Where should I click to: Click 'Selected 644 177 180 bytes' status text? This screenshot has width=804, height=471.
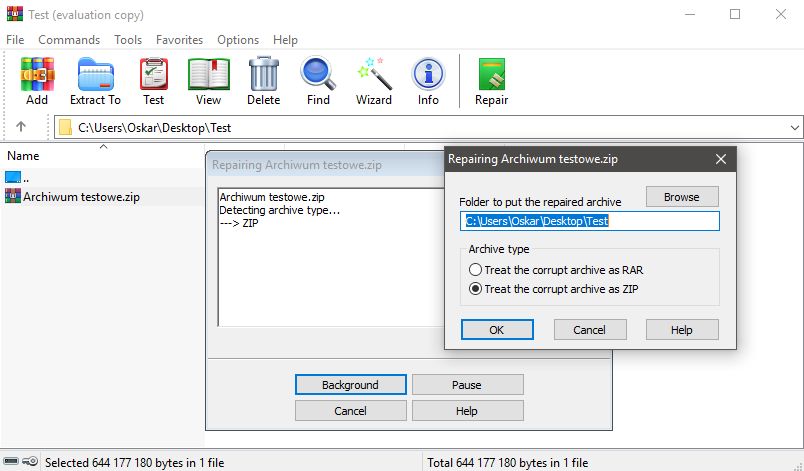pos(134,462)
